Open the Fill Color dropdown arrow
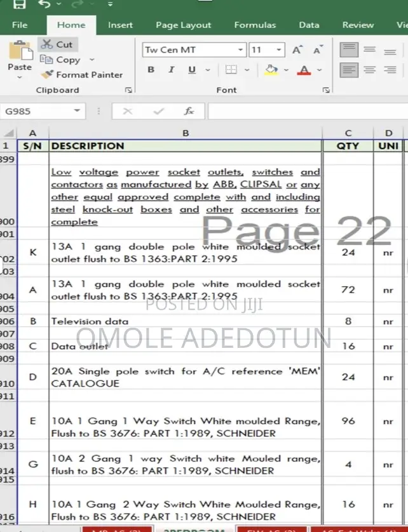 click(x=286, y=70)
